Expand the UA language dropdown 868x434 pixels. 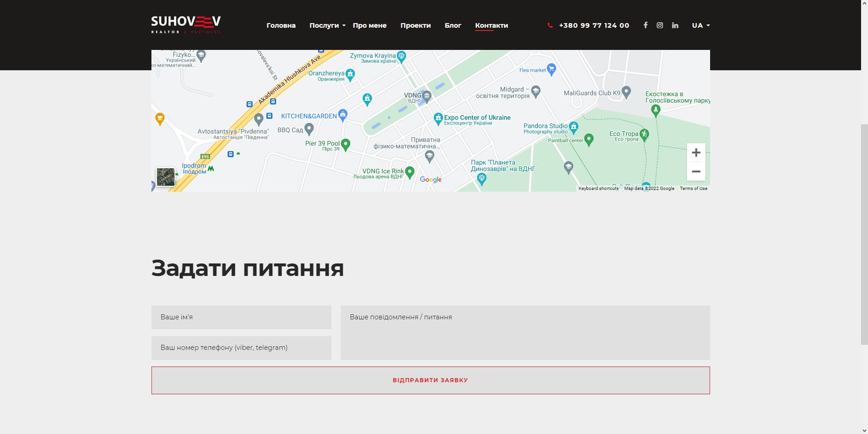(700, 25)
